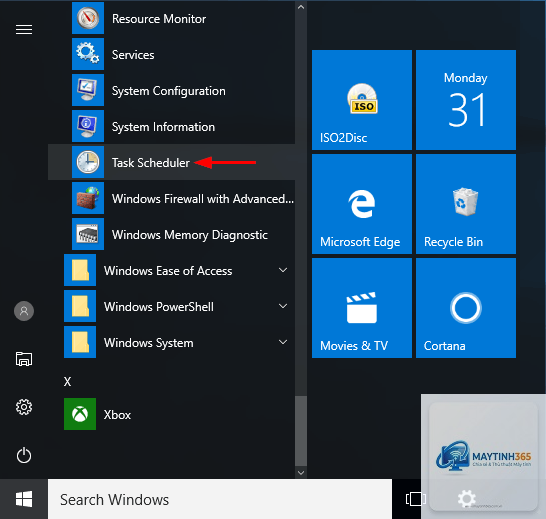Expand the Windows Ease of Access folder chevron
This screenshot has width=546, height=519.
click(283, 270)
